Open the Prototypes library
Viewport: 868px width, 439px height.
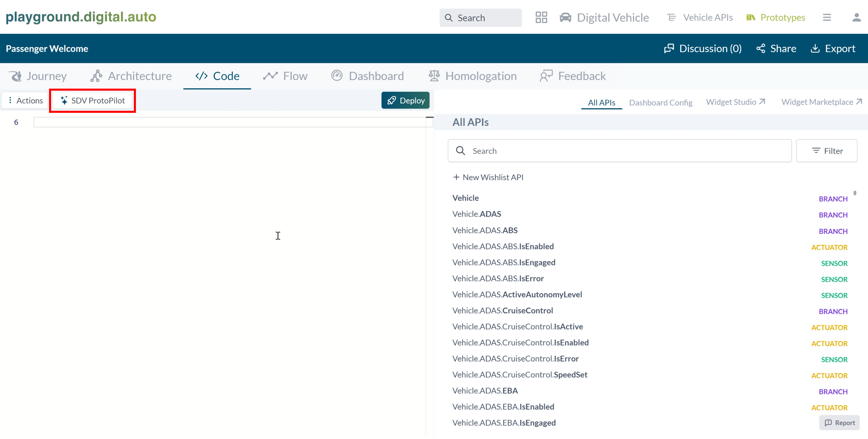pyautogui.click(x=775, y=17)
